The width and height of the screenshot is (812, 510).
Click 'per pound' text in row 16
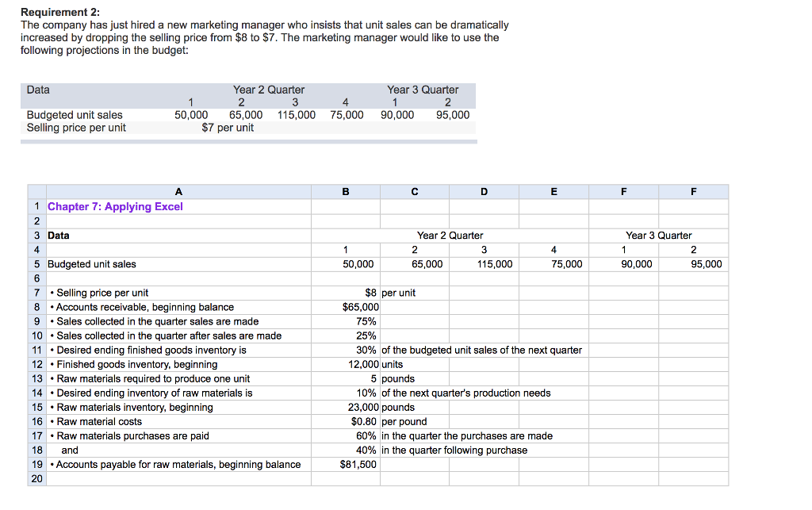click(x=404, y=422)
